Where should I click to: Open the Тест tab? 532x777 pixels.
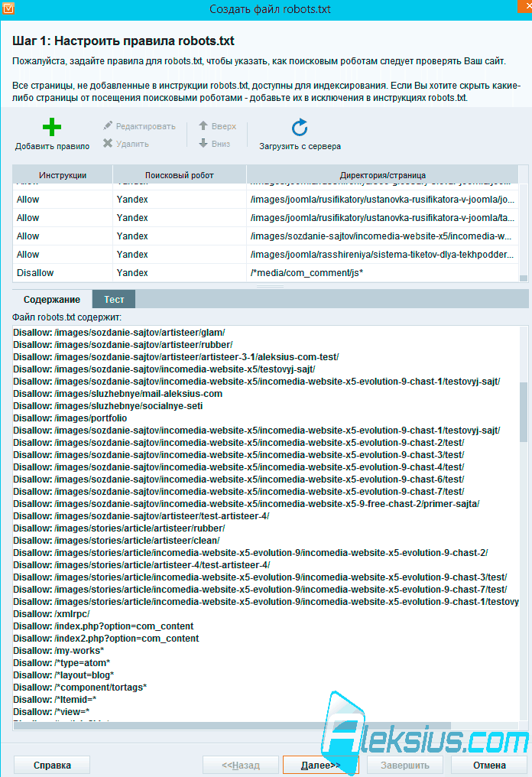pos(114,299)
